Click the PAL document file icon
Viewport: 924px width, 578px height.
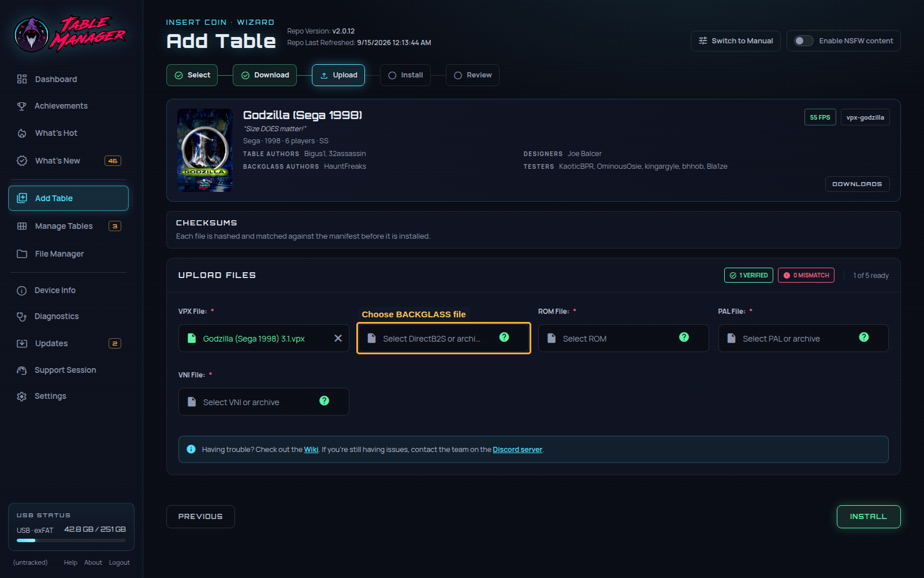coord(732,338)
